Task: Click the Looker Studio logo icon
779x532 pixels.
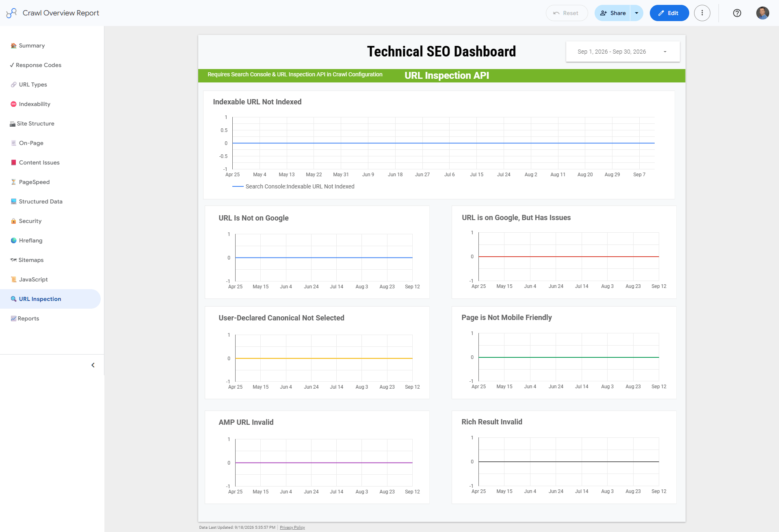Action: point(11,13)
